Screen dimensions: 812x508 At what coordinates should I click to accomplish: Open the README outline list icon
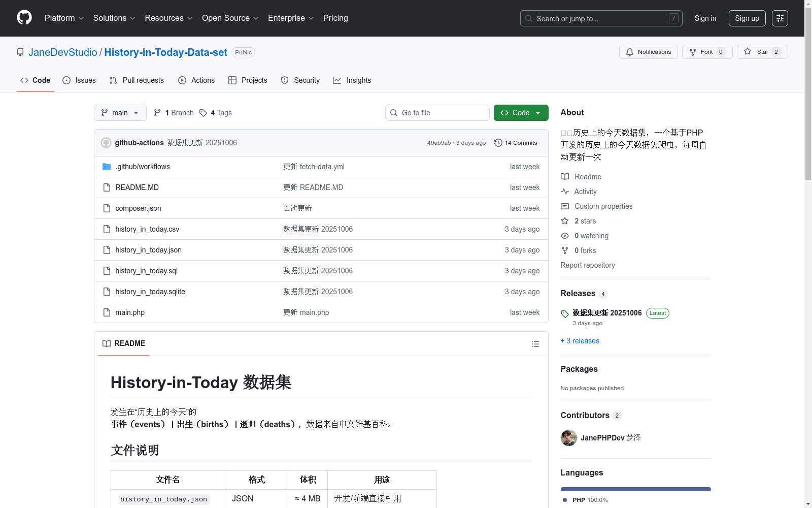tap(535, 344)
